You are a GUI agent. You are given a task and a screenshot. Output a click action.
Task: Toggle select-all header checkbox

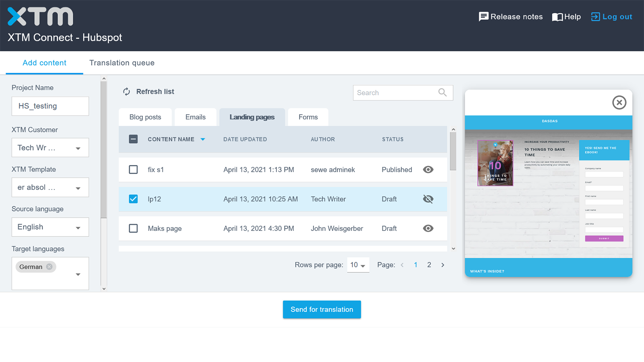pos(133,139)
